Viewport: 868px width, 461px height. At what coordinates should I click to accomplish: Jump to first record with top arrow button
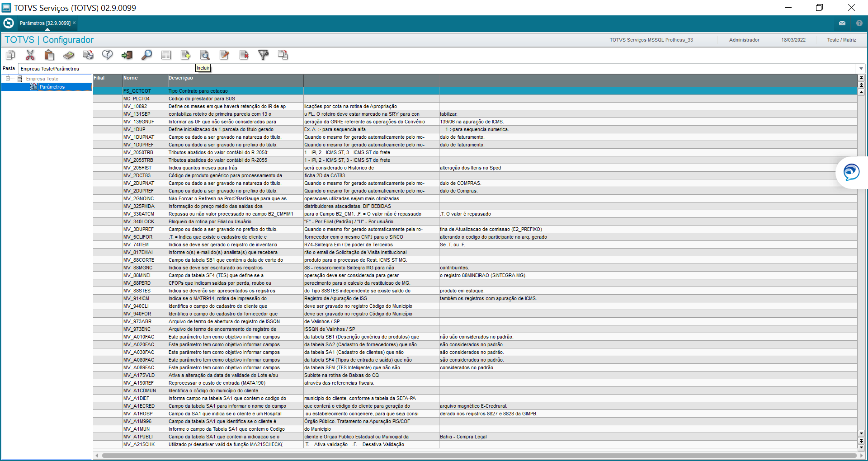pyautogui.click(x=861, y=78)
